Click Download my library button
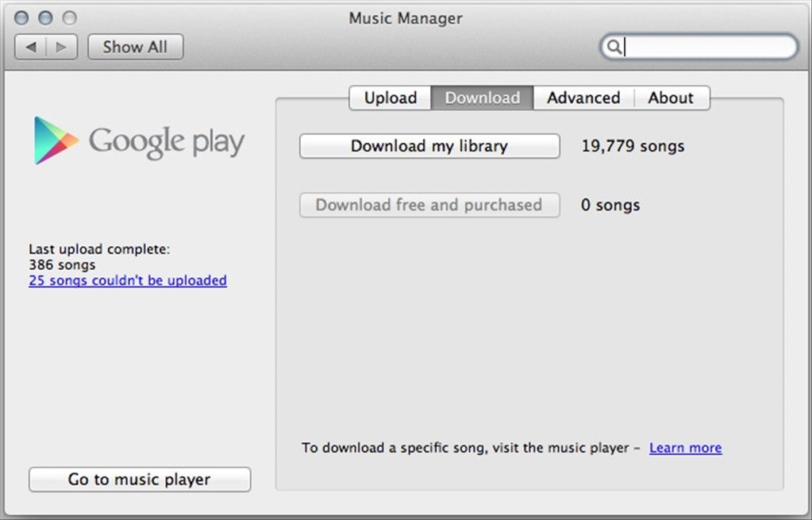The width and height of the screenshot is (812, 520). pyautogui.click(x=429, y=146)
